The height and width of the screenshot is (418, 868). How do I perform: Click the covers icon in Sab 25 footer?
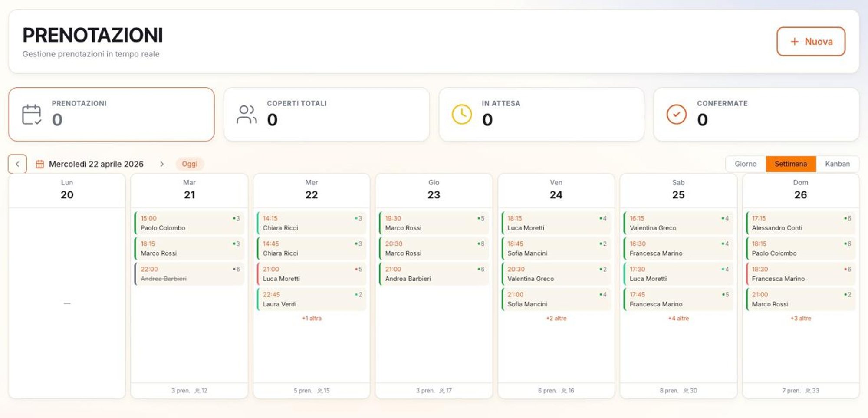click(686, 391)
